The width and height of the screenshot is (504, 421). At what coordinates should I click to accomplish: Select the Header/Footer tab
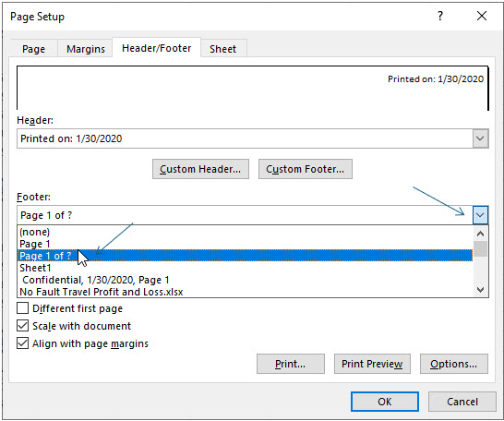[x=157, y=48]
